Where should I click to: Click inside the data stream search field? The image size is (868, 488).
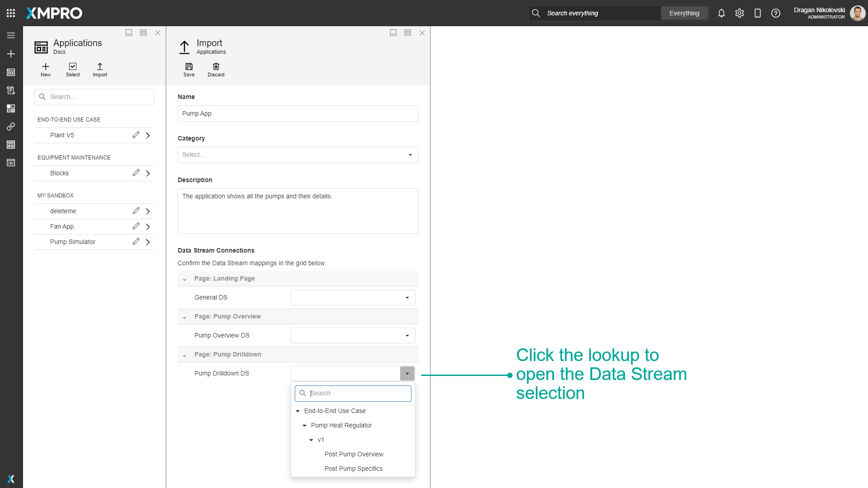[357, 393]
